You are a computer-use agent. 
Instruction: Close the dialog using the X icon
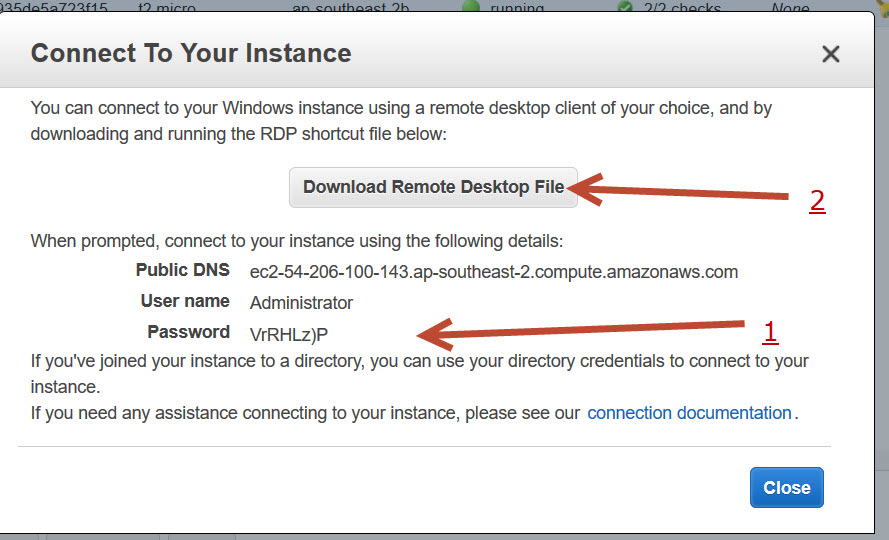[x=830, y=54]
